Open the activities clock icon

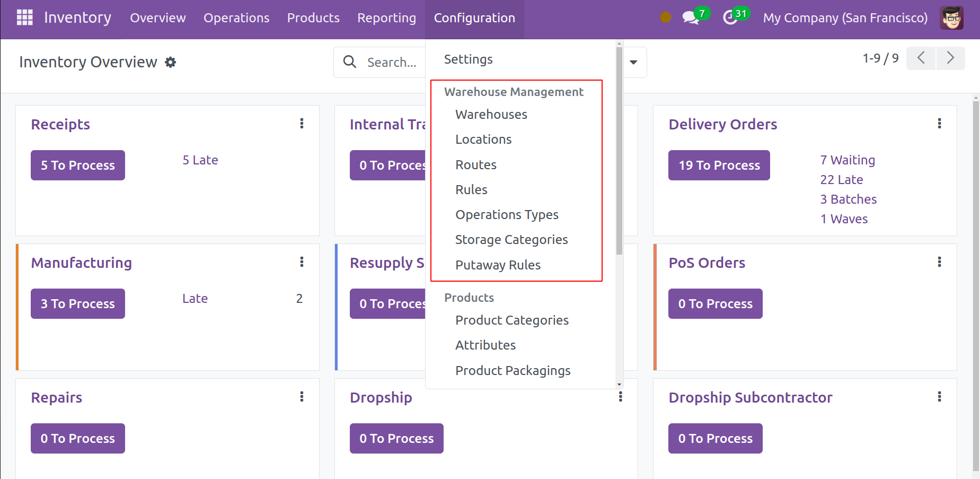tap(730, 18)
